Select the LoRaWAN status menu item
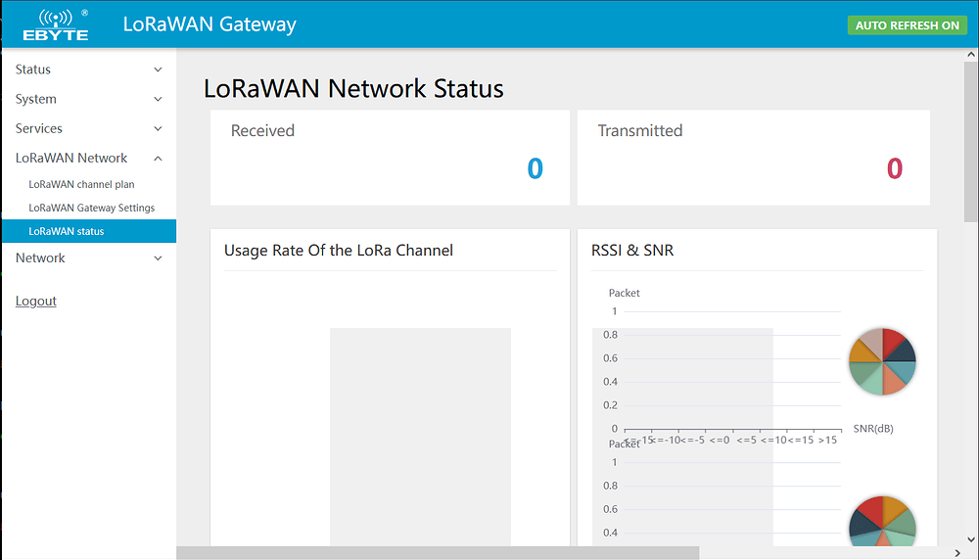 tap(67, 232)
